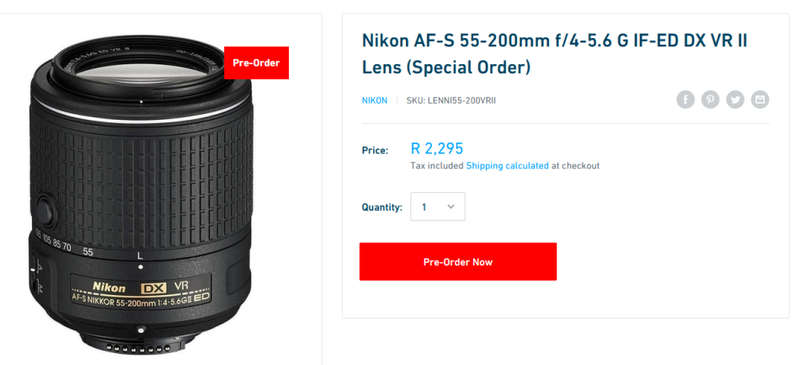Click the Quantity label
Screen dimensions: 800x365
click(x=382, y=207)
